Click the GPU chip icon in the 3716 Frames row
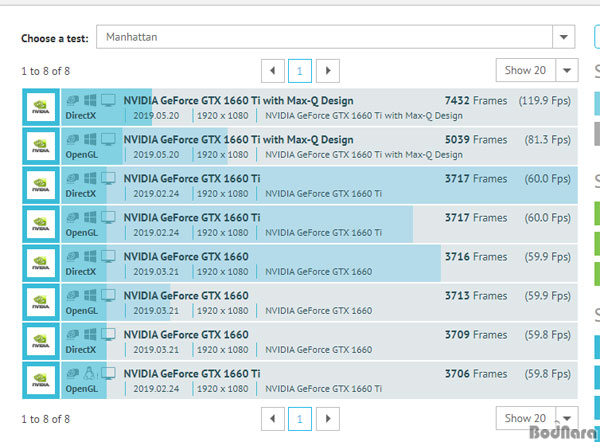 pos(73,256)
